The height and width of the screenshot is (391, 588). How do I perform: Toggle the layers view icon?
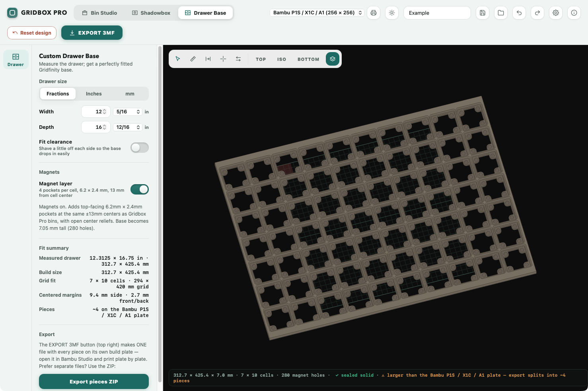pyautogui.click(x=333, y=59)
